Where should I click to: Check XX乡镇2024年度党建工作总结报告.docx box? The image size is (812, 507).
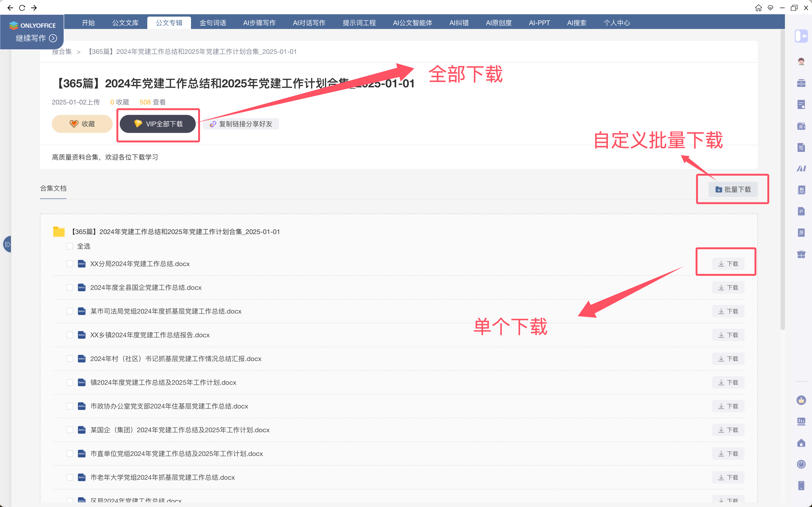coord(70,335)
